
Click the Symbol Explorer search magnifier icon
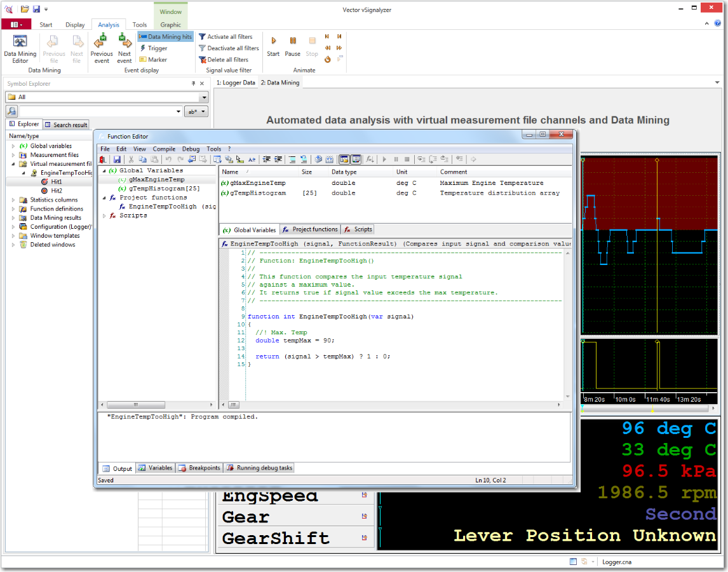(11, 111)
